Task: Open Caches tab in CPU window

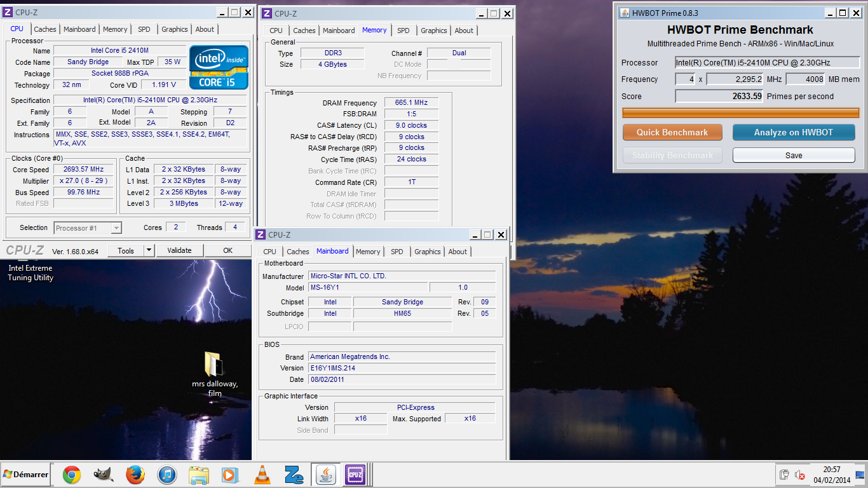Action: (45, 29)
